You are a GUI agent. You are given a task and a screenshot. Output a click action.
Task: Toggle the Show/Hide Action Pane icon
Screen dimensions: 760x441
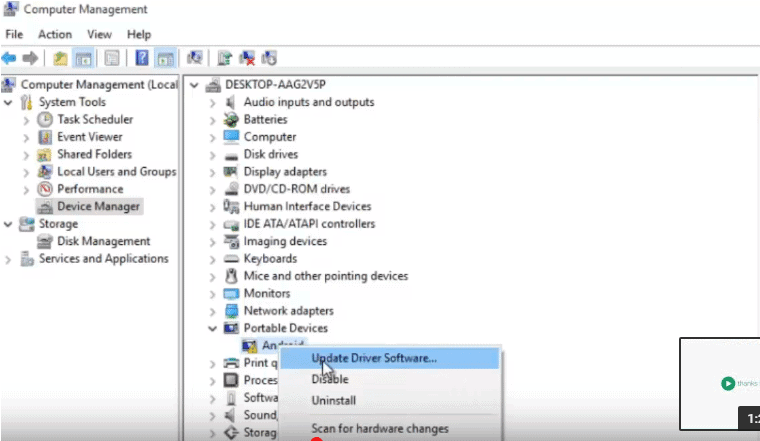tap(165, 59)
